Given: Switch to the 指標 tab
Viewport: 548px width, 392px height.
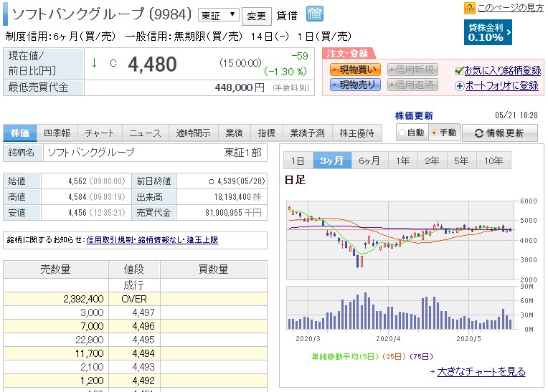Looking at the screenshot, I should click(x=267, y=133).
